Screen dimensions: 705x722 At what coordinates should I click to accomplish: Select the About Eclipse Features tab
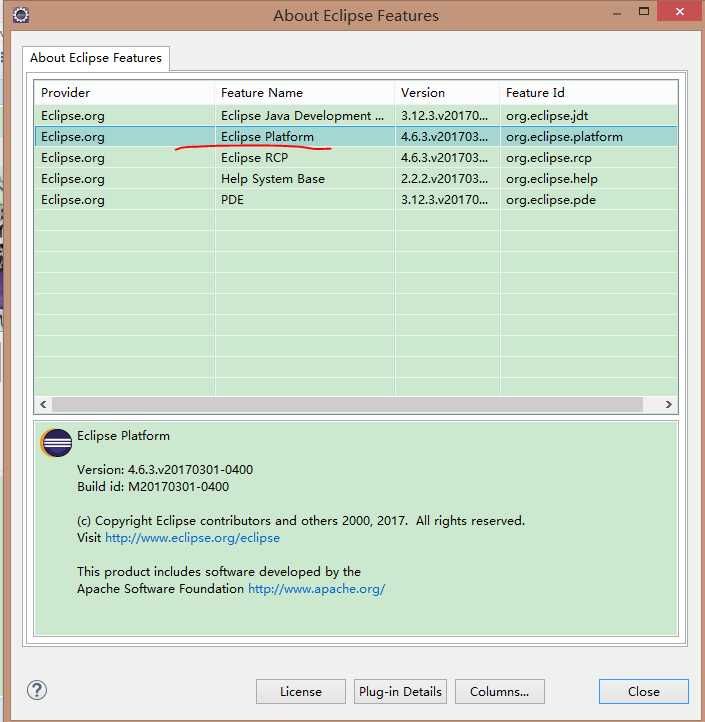tap(96, 58)
